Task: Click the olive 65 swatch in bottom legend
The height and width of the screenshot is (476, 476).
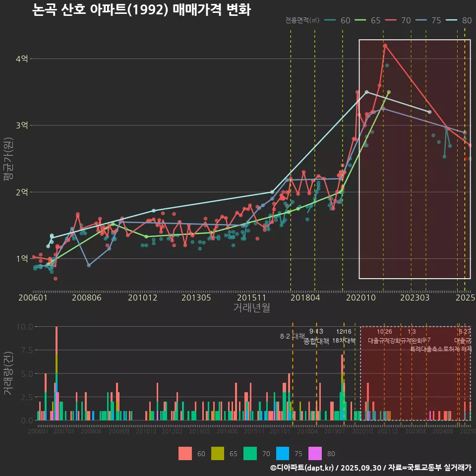Action: (x=217, y=453)
